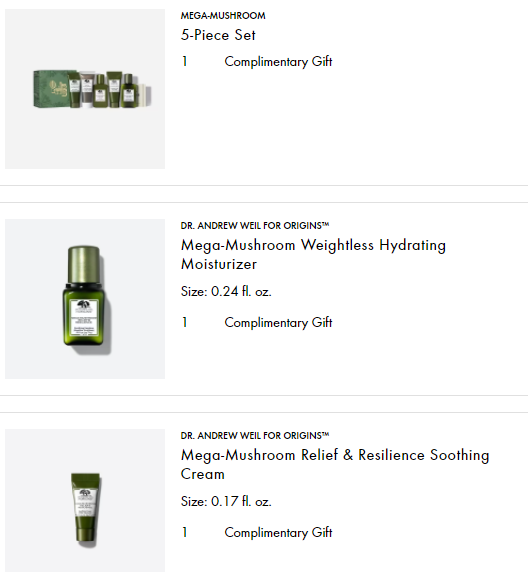The image size is (528, 572).
Task: Open the Weightless Hydrating Moisturizer bottle image
Action: click(85, 299)
